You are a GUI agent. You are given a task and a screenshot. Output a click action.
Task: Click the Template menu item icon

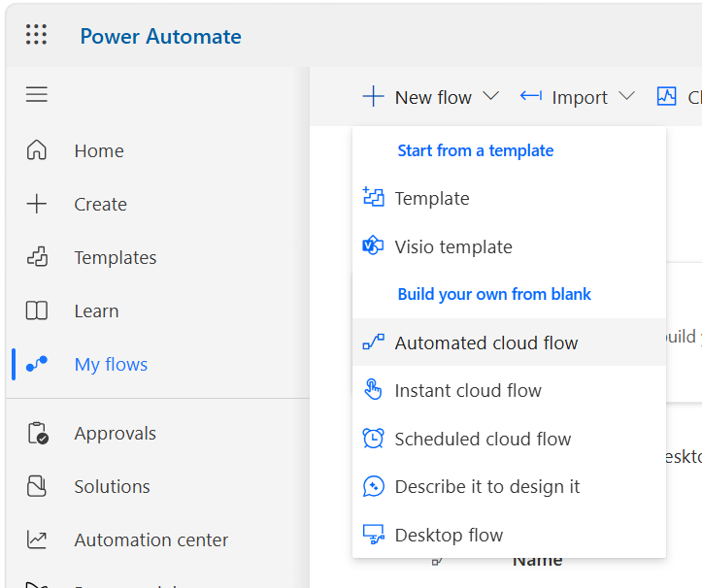(x=374, y=197)
